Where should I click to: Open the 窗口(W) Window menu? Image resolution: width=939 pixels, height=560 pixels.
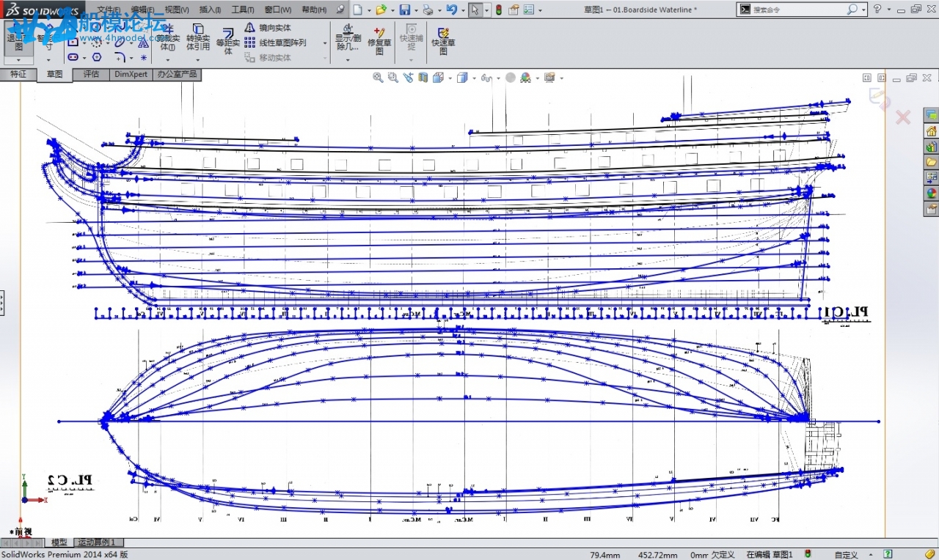click(277, 10)
